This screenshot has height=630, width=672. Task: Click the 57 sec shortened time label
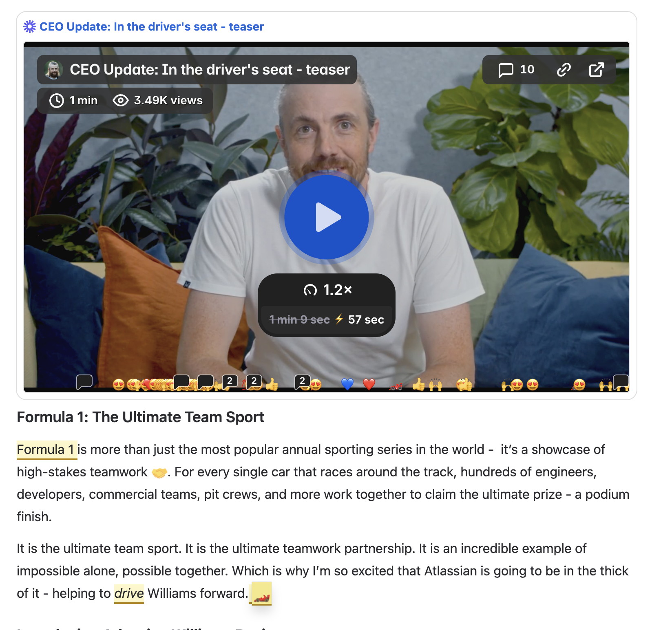[x=366, y=319]
